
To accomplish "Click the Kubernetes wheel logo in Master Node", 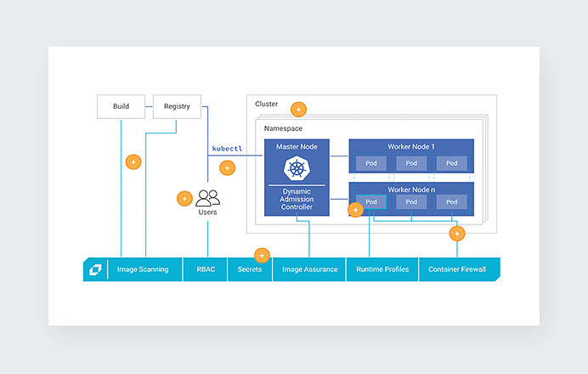I will pyautogui.click(x=297, y=168).
